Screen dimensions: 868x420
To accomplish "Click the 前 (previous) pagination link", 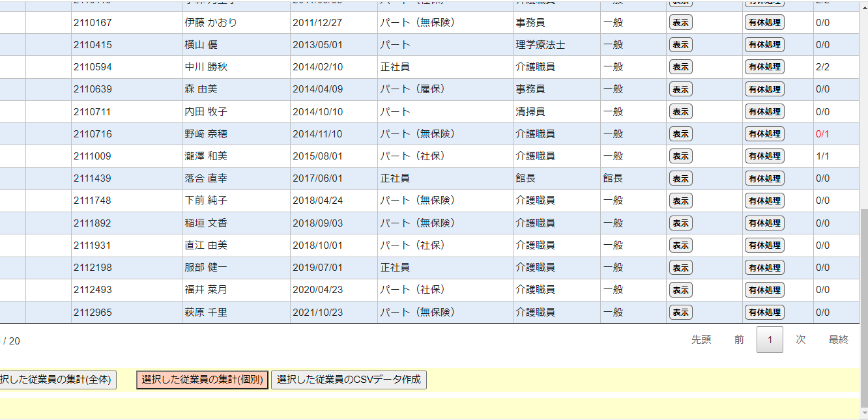I will point(739,340).
